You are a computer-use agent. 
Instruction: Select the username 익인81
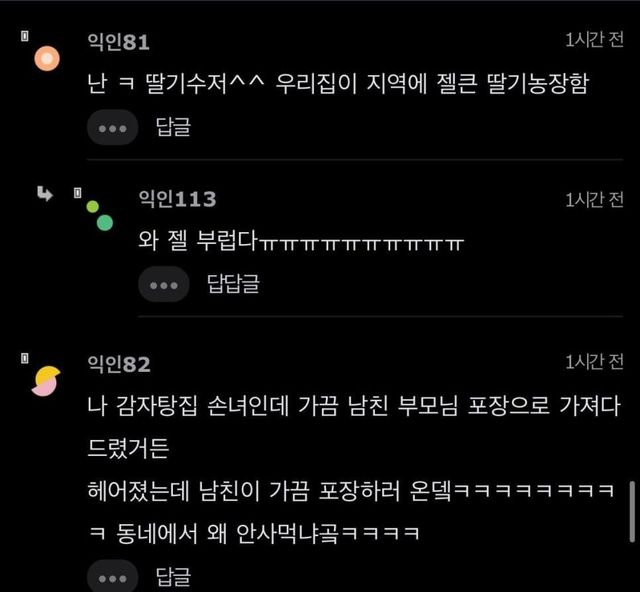click(x=119, y=42)
